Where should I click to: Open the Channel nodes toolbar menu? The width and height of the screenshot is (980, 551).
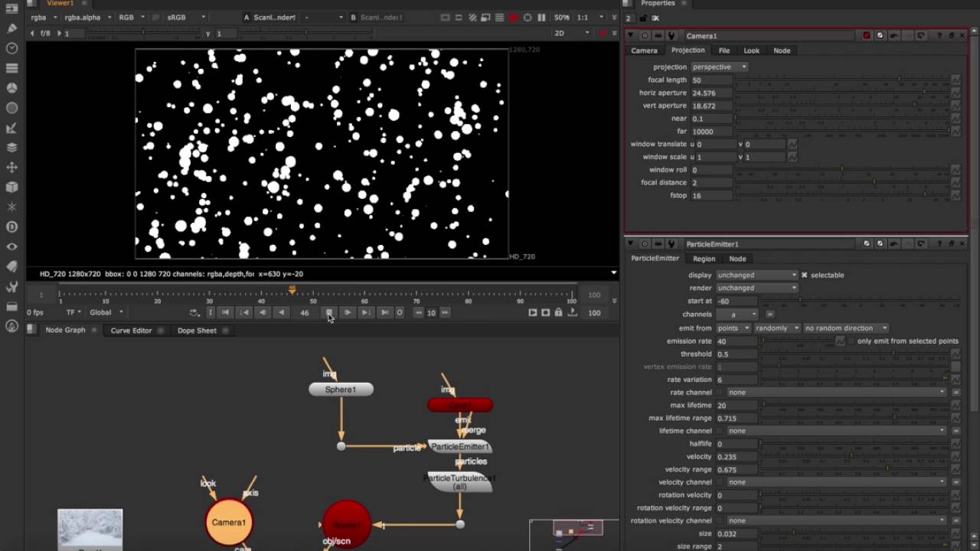click(11, 68)
